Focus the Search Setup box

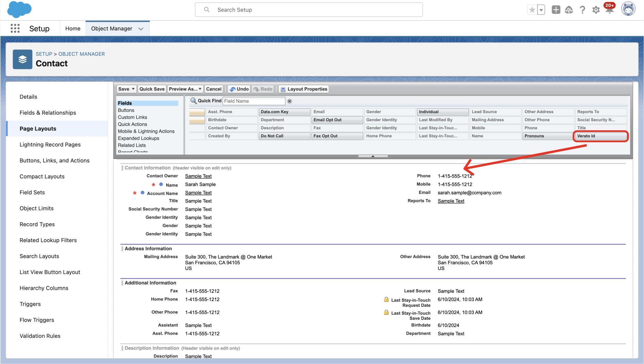tap(309, 10)
